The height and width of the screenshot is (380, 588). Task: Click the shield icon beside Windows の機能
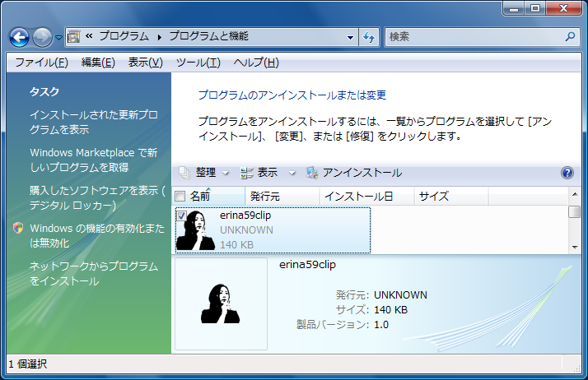tap(18, 228)
